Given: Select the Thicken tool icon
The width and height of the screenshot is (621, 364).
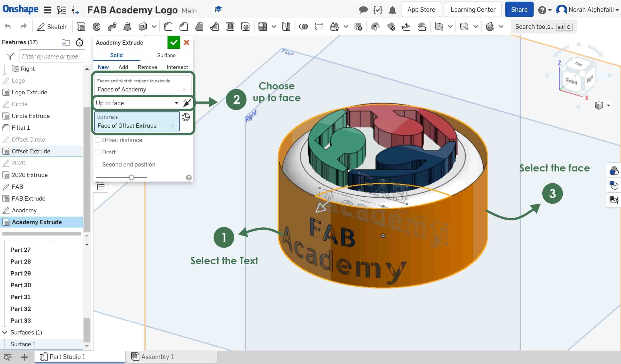Looking at the screenshot, I should 143,26.
